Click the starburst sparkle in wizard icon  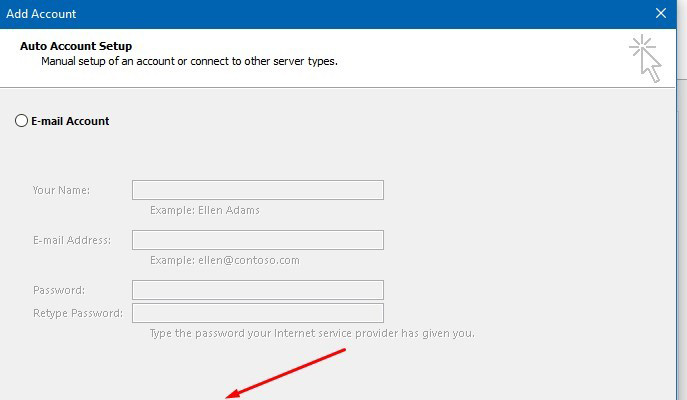(641, 46)
